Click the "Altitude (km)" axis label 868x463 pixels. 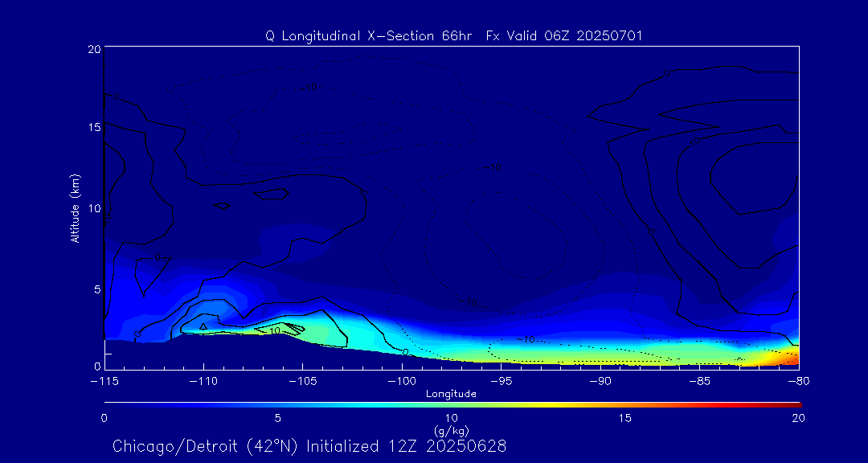75,208
